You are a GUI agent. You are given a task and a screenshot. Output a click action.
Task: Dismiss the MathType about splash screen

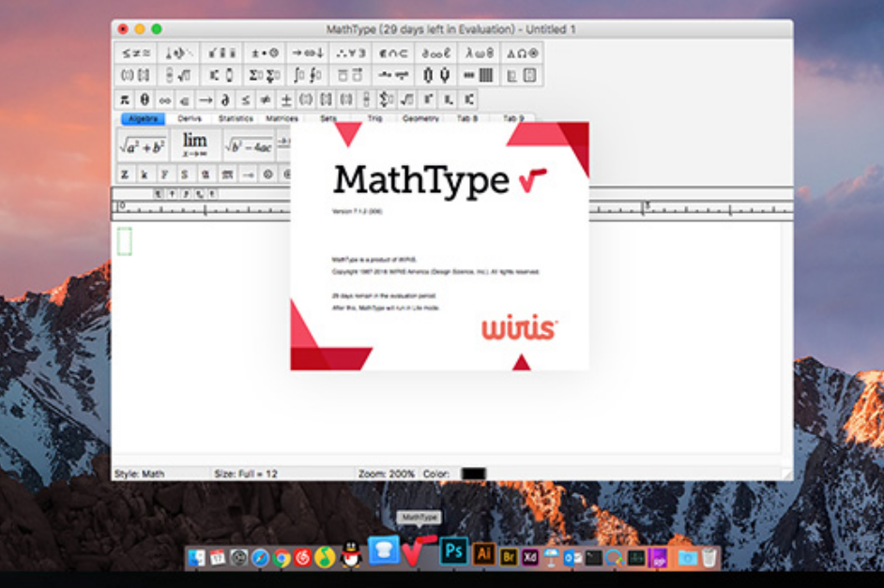pos(440,246)
